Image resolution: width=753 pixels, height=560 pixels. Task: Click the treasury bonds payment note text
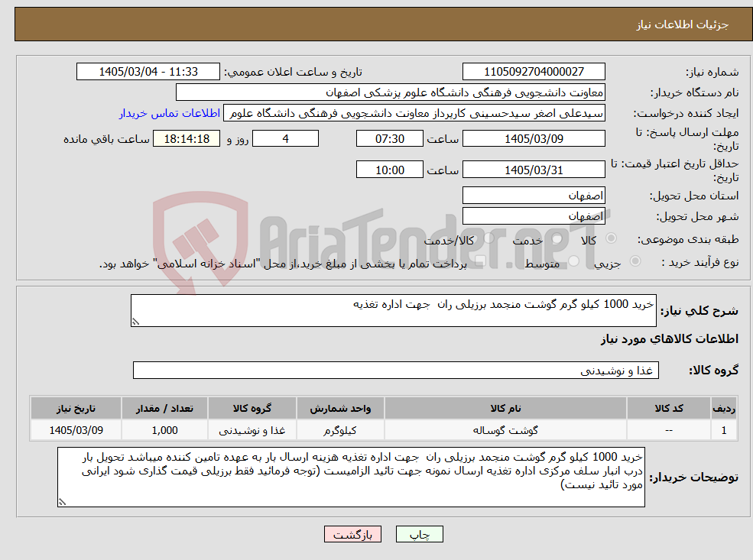coord(283,264)
